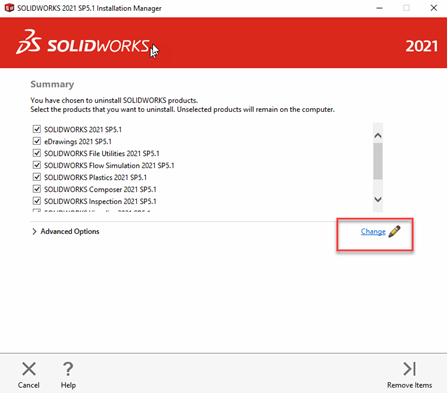This screenshot has height=393, width=447.
Task: Click the 'eDrawings 2021 SP5.1' label text
Action: [x=78, y=141]
